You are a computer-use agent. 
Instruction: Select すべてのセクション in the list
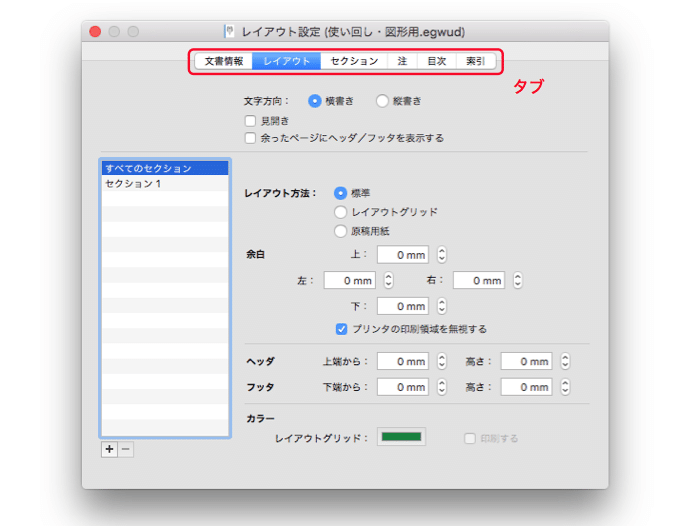pyautogui.click(x=165, y=168)
